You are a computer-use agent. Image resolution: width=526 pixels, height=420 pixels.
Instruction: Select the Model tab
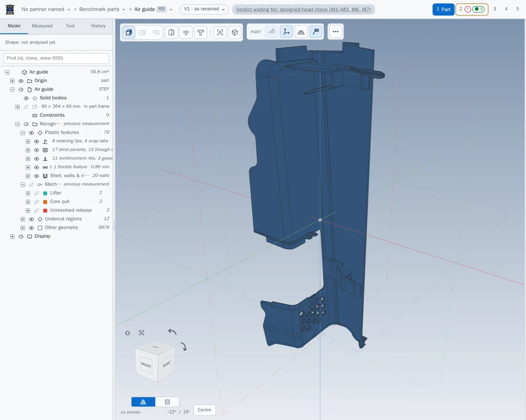tap(14, 26)
